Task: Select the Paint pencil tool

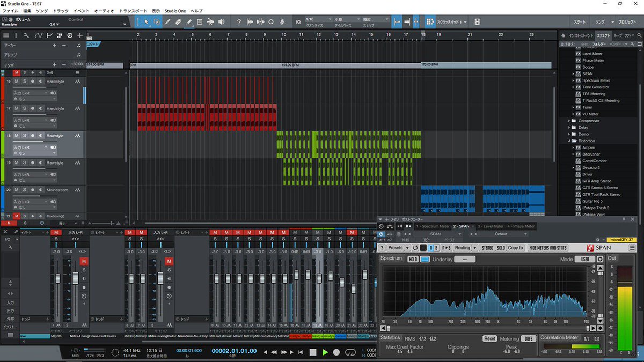Action: click(x=189, y=22)
